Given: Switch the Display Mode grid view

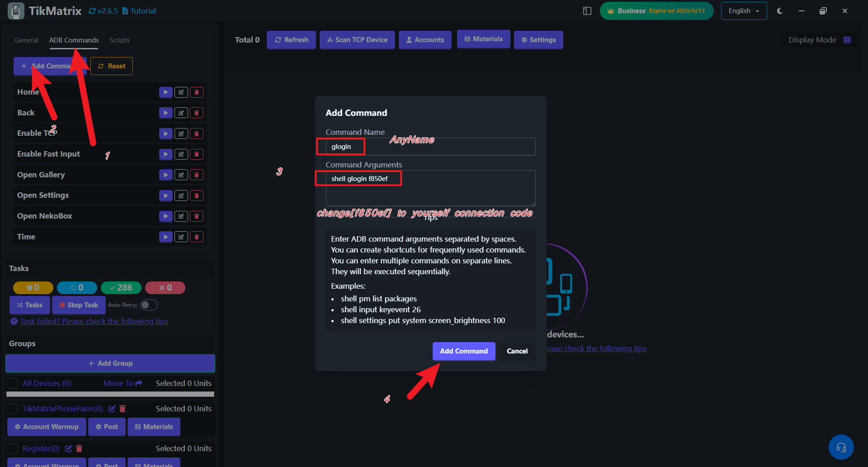Looking at the screenshot, I should coord(847,40).
